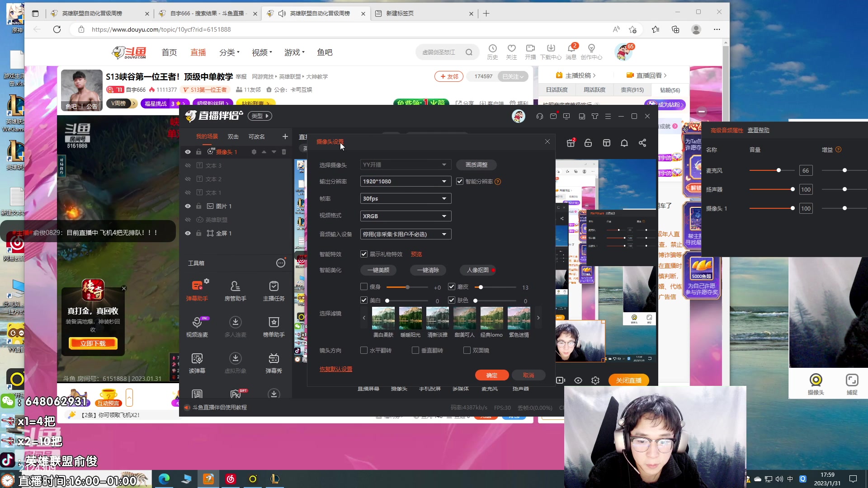Open the 视频格式 dropdown showing XRGB
The height and width of the screenshot is (488, 868).
[x=406, y=216]
